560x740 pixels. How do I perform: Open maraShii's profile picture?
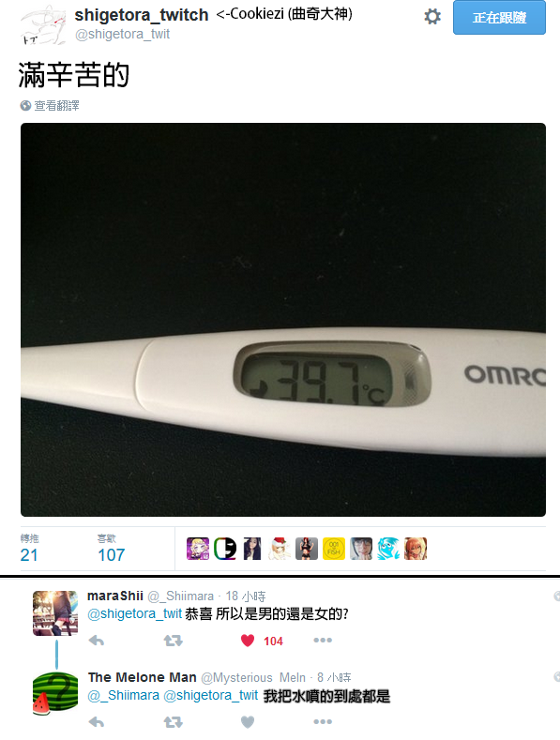point(55,613)
